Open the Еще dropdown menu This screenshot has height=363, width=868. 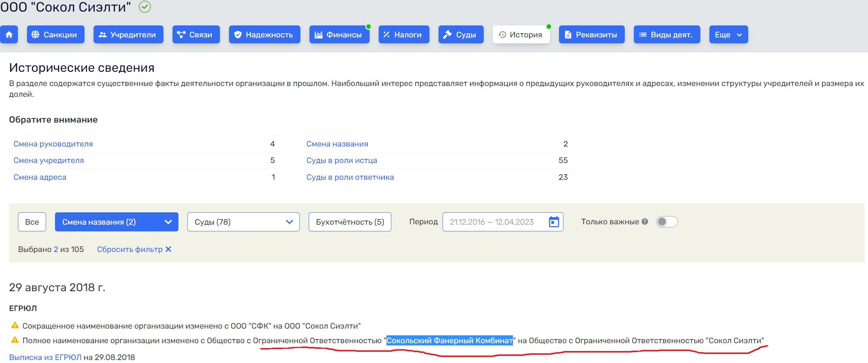click(728, 35)
